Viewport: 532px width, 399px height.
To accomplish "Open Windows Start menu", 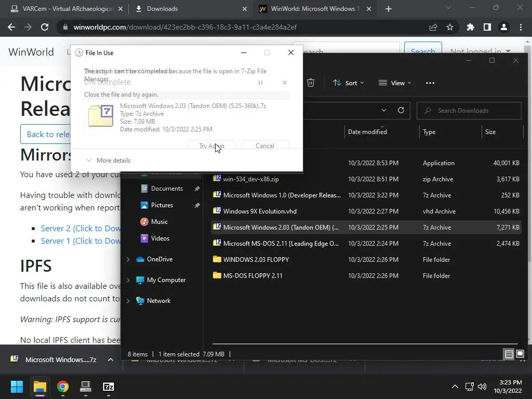I will pyautogui.click(x=17, y=387).
